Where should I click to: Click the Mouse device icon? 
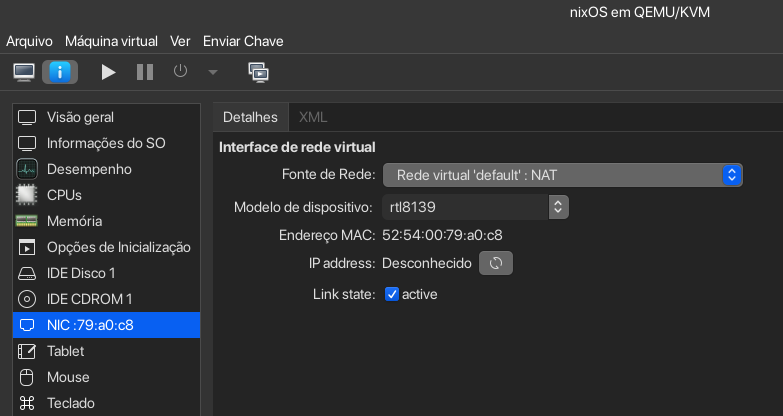[27, 377]
